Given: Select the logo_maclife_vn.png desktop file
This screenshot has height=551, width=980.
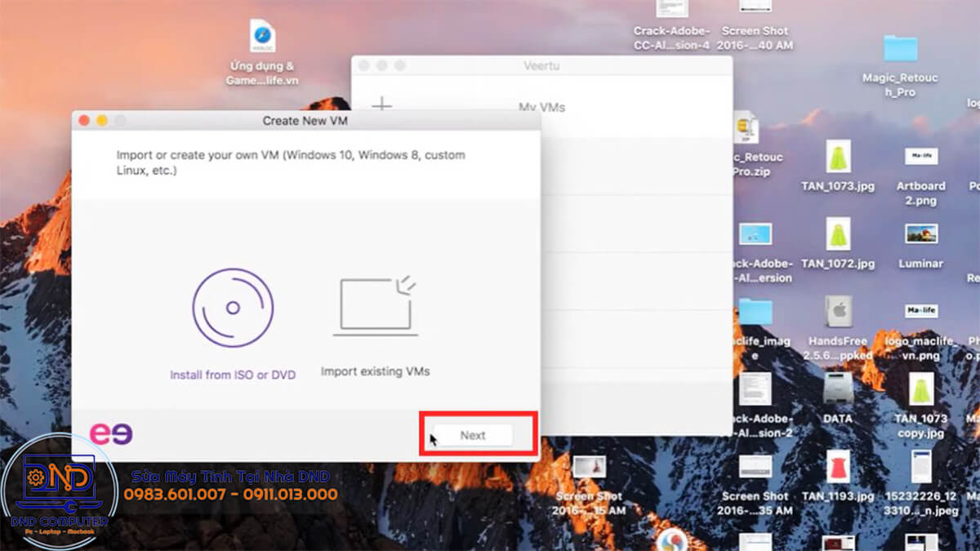Looking at the screenshot, I should pos(921,311).
